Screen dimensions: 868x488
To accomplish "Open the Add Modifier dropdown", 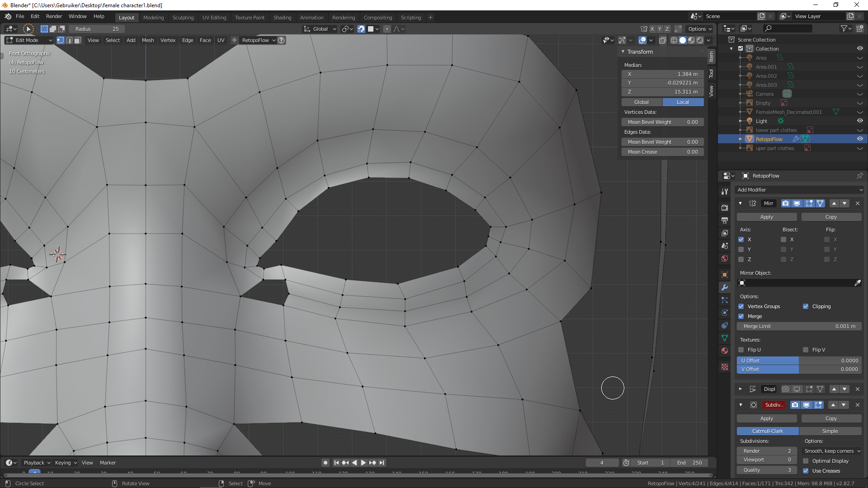I will pos(799,190).
